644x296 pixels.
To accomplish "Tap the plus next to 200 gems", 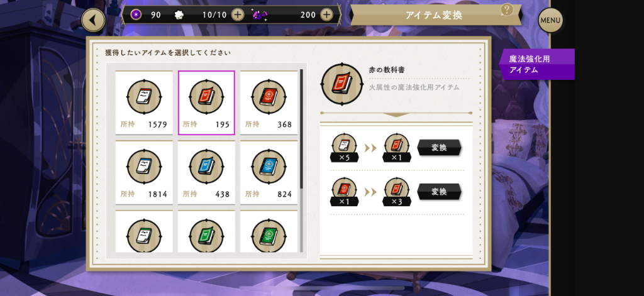I will pyautogui.click(x=326, y=15).
